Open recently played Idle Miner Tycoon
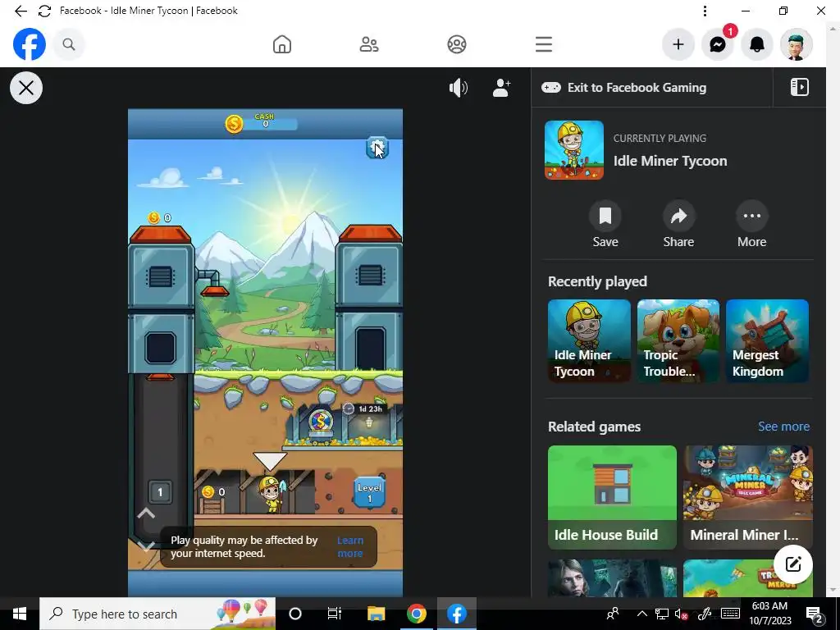Screen dimensions: 840x630 (x=589, y=340)
